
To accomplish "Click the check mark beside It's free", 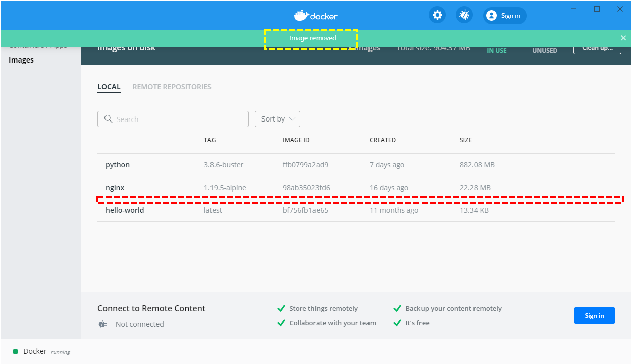I will (x=397, y=323).
